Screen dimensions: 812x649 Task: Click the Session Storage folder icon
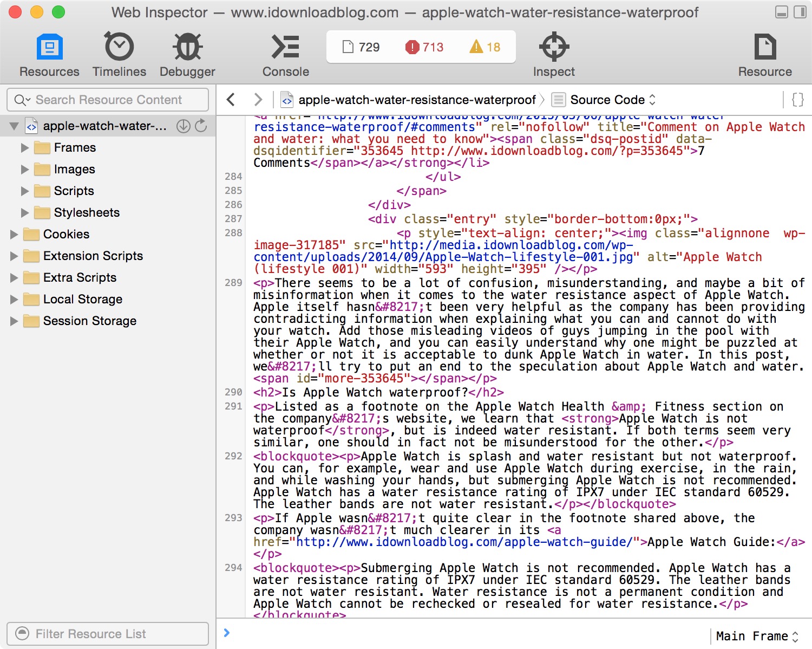[32, 321]
